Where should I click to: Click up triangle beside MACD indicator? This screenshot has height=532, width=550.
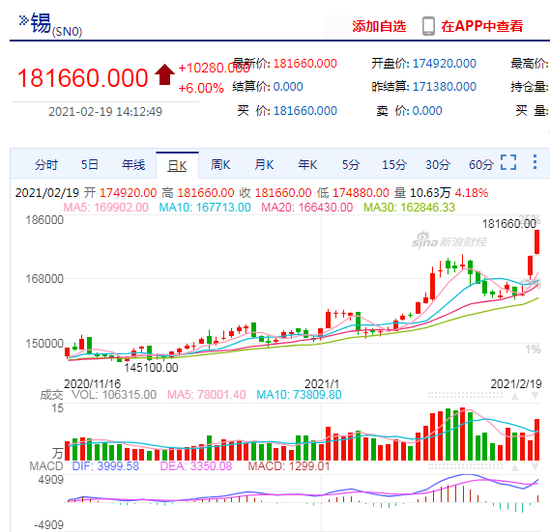point(515,467)
